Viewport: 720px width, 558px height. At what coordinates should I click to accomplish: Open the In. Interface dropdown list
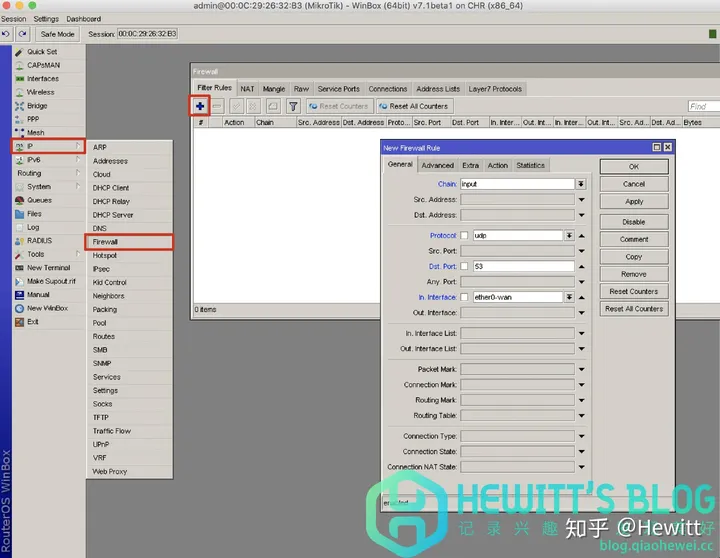[569, 297]
